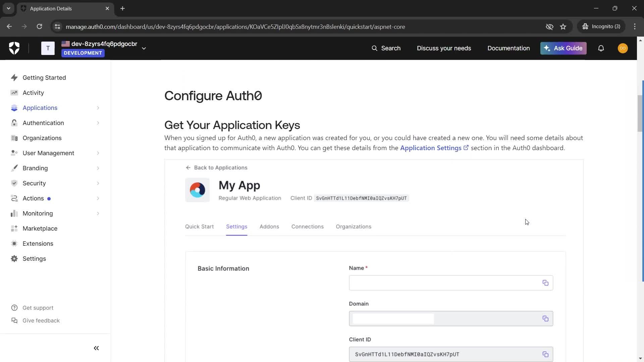Expand User Management submenu chevron

98,153
